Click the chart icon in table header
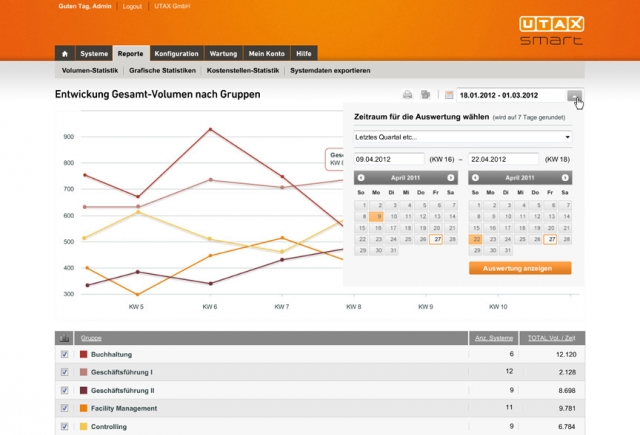The height and width of the screenshot is (435, 640). 64,339
